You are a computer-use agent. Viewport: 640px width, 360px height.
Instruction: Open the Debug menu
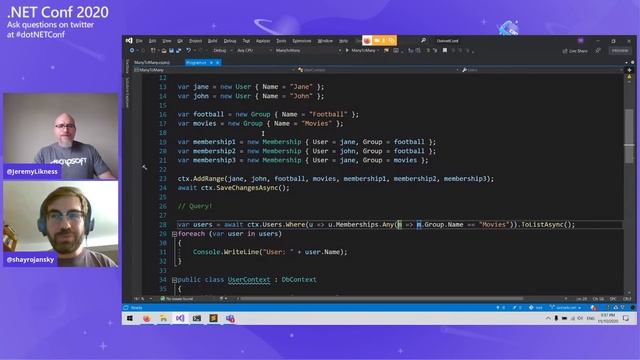(230, 41)
